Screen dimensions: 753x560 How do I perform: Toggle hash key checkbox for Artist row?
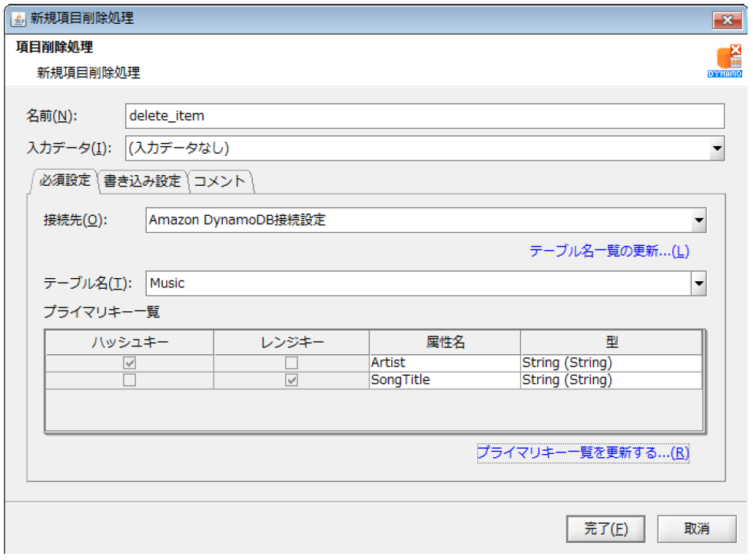pyautogui.click(x=129, y=363)
